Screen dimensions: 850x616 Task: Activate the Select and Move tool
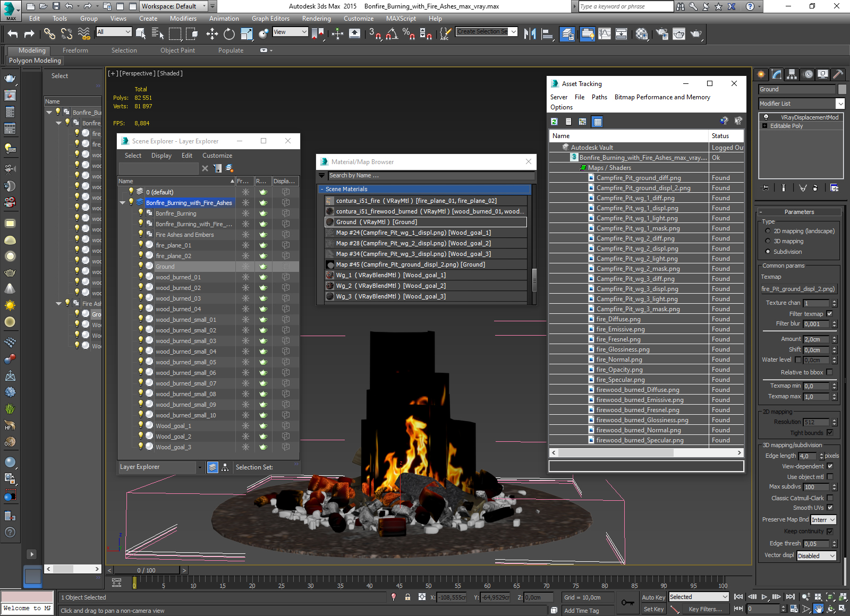pyautogui.click(x=212, y=34)
